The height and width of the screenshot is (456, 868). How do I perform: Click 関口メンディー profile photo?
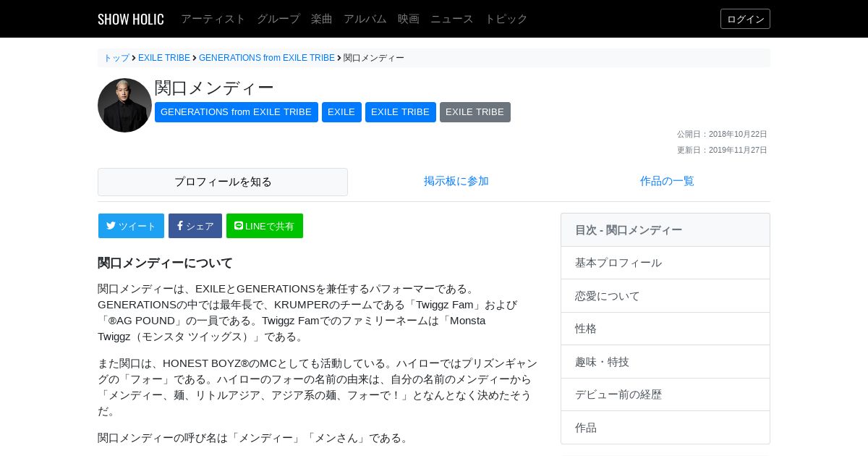pos(124,105)
